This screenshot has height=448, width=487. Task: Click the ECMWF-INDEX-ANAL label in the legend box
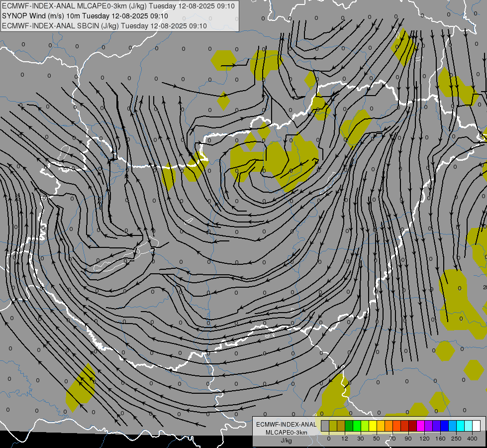287,425
